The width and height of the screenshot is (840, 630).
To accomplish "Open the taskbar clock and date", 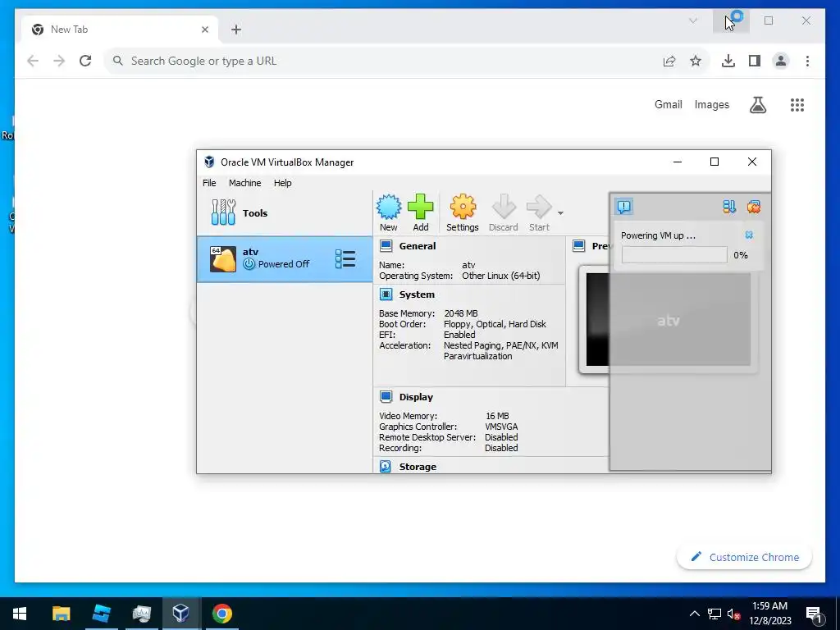I will [769, 614].
